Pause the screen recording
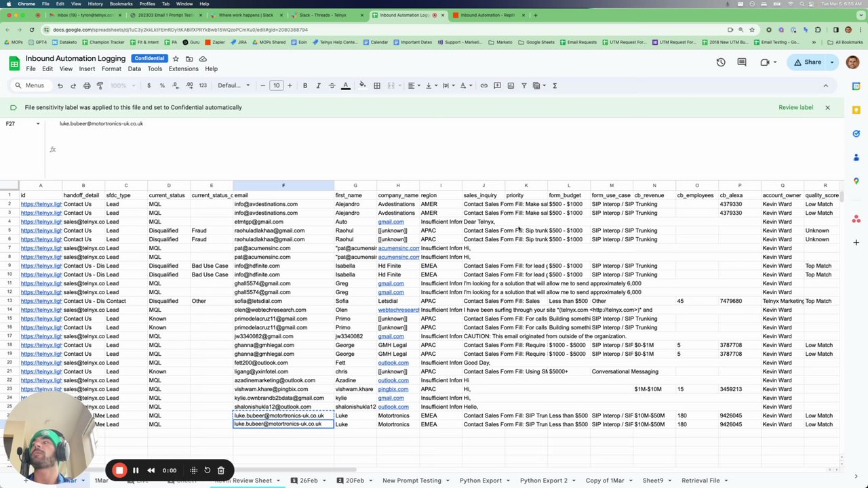 tap(136, 470)
